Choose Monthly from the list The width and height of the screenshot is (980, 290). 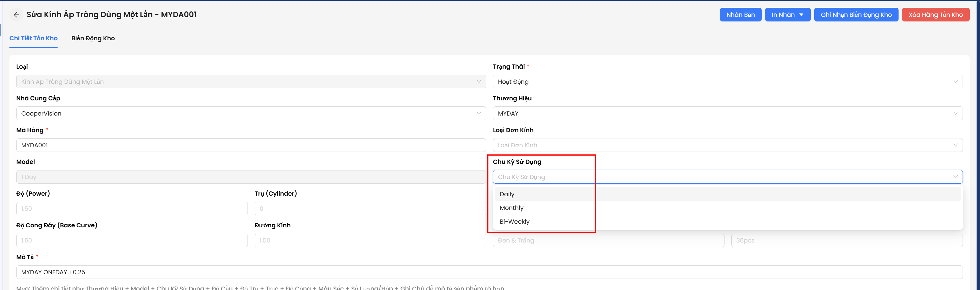point(727,208)
